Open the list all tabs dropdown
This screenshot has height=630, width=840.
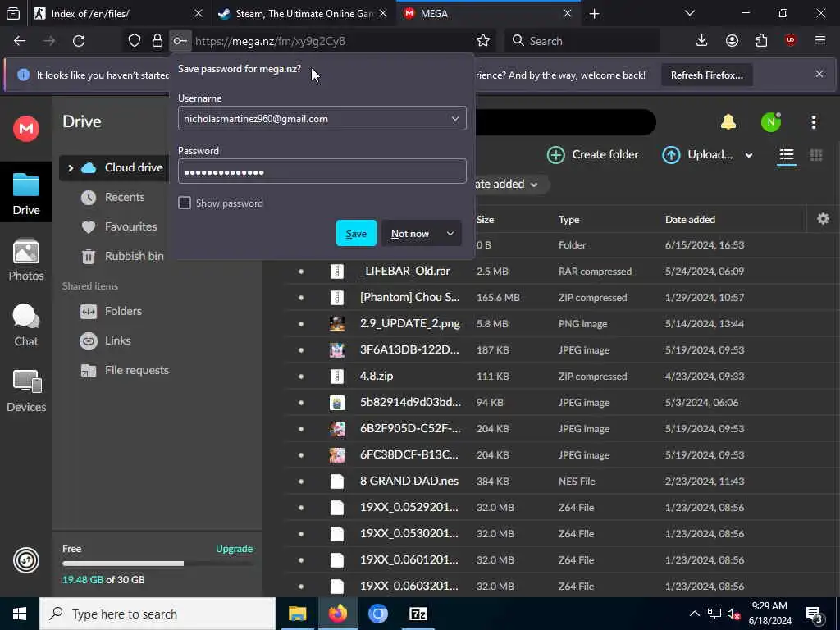689,14
